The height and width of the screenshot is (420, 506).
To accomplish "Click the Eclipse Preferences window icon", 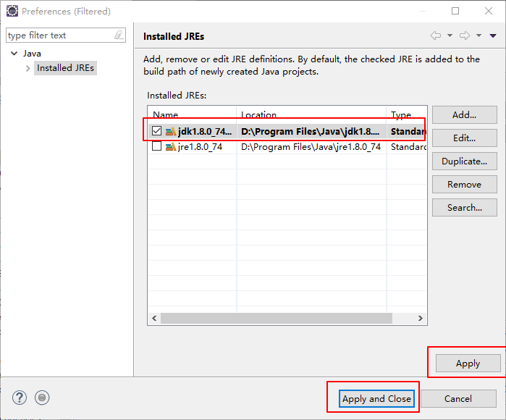I will (x=12, y=11).
